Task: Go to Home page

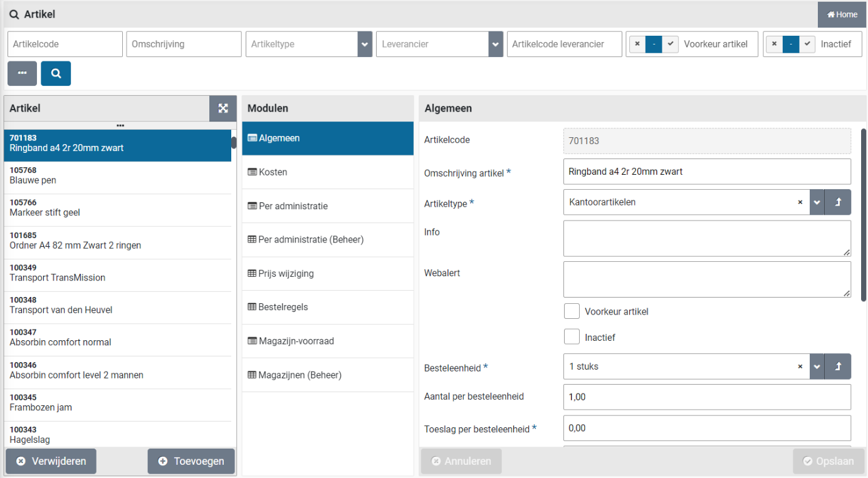Action: point(842,14)
